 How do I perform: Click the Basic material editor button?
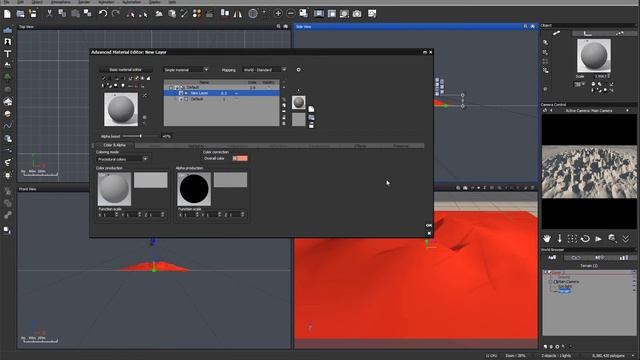[125, 70]
